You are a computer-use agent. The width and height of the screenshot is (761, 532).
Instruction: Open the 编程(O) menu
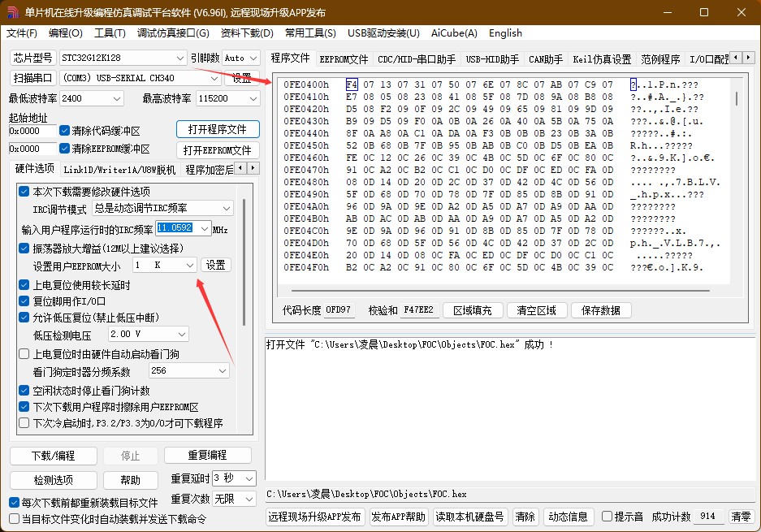(65, 33)
